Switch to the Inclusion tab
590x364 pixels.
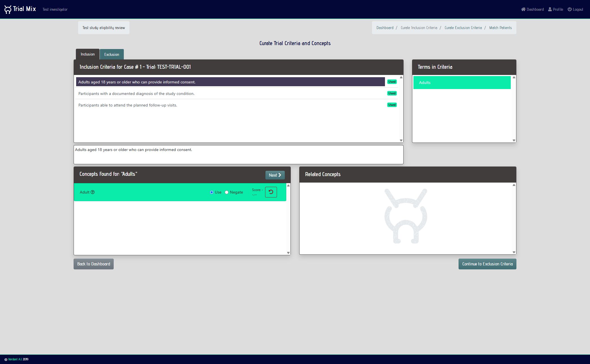pos(87,54)
